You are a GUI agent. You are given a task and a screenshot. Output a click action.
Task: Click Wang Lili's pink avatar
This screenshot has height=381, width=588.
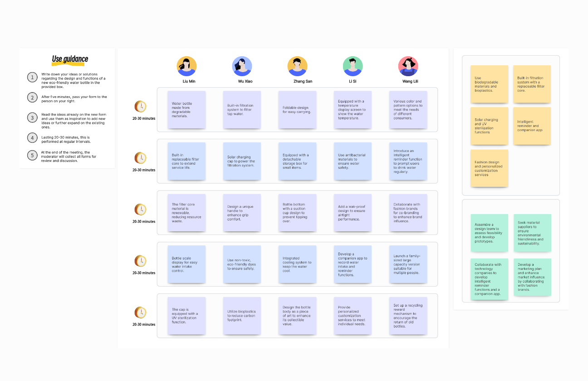pos(408,66)
